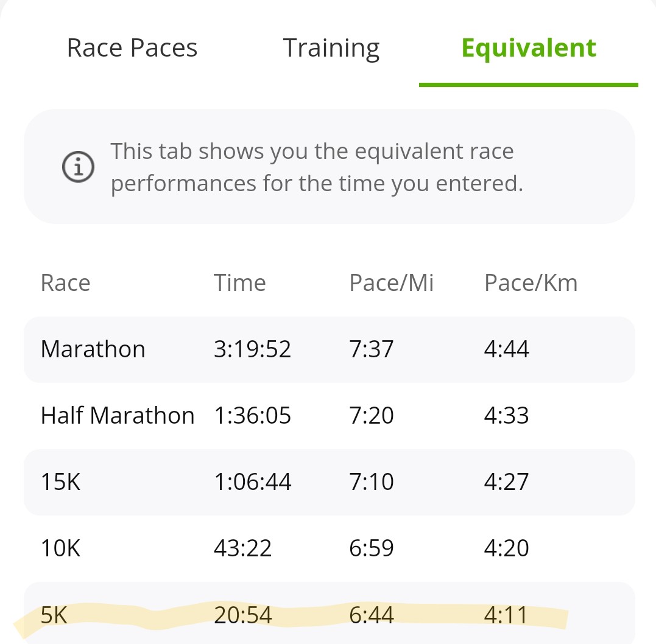Click the Pace/Km column header

pos(531,283)
